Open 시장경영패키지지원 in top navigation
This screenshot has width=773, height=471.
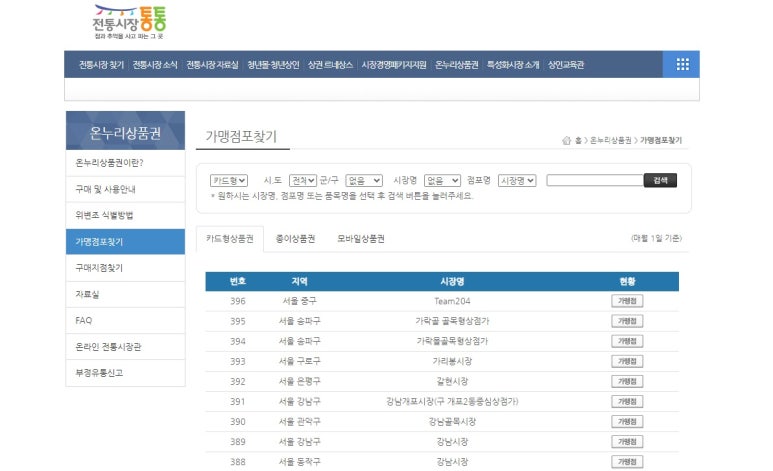394,65
